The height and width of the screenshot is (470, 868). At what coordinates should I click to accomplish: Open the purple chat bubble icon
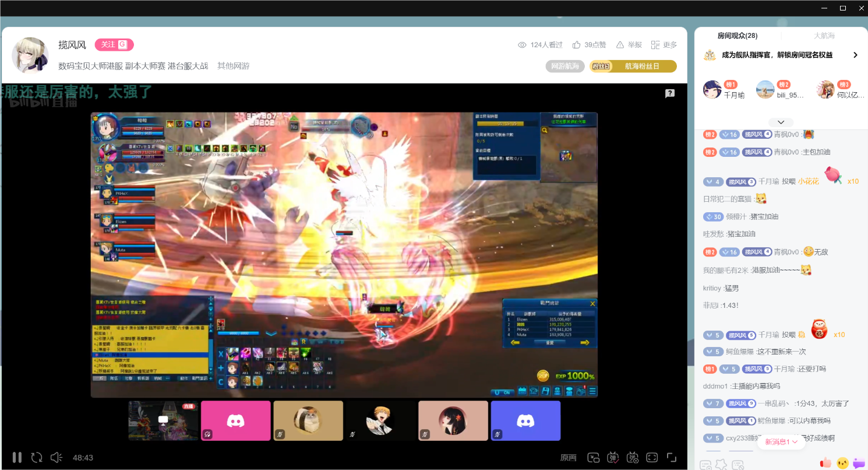click(859, 464)
